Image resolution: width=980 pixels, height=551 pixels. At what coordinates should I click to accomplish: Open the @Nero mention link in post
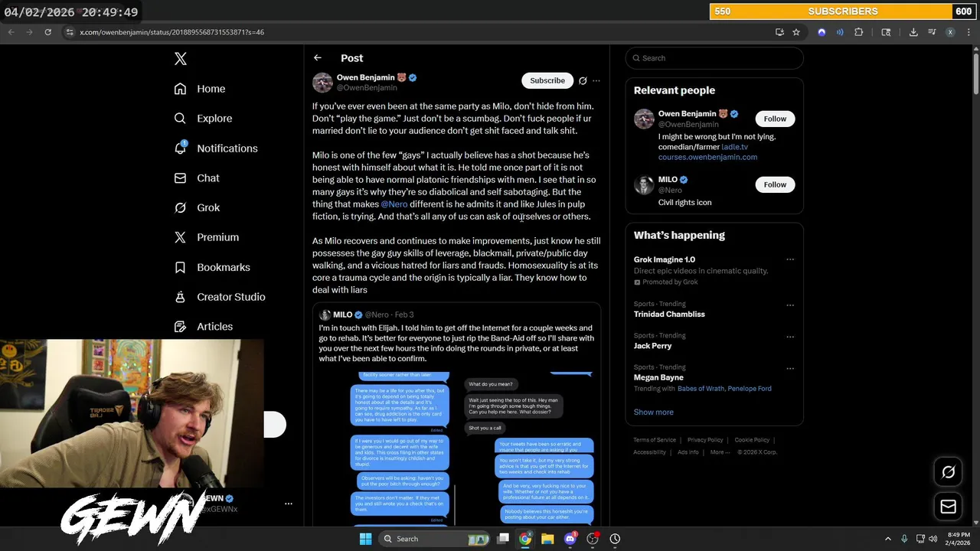click(x=394, y=204)
